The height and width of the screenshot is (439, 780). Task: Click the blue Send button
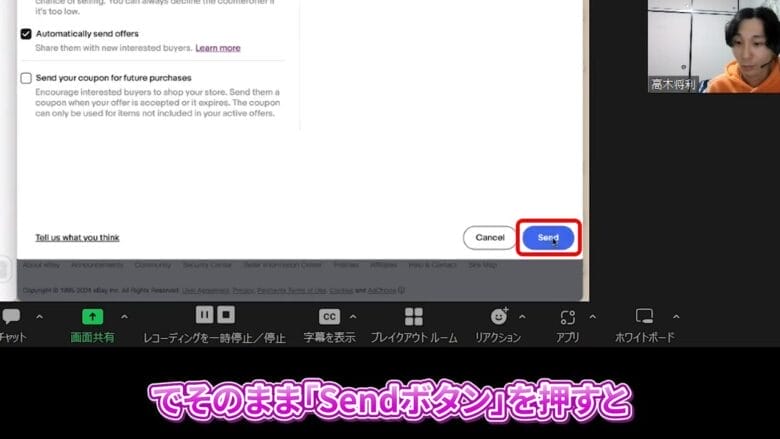tap(548, 238)
